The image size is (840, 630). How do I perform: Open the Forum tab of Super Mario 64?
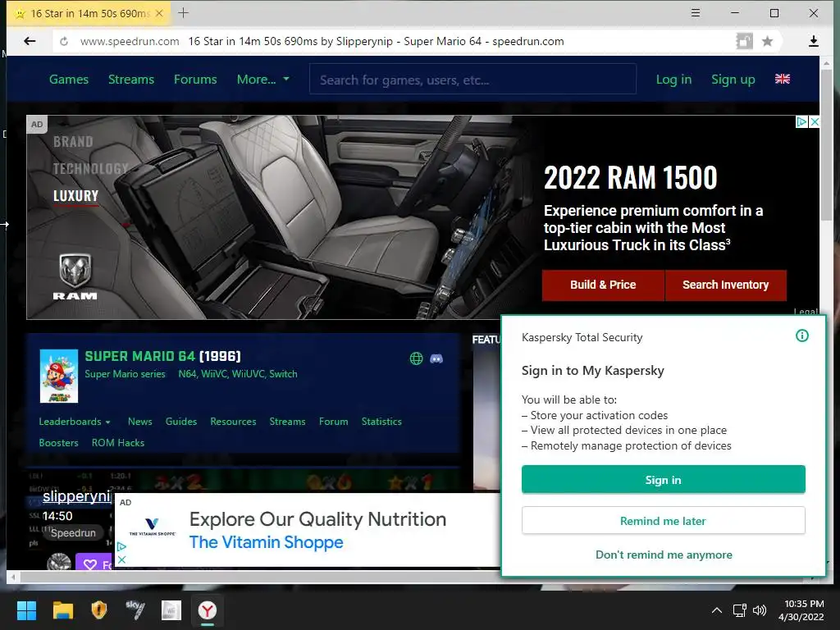(333, 422)
